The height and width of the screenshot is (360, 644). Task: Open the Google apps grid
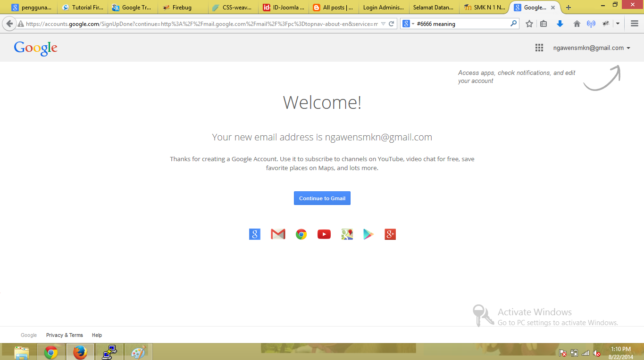(x=539, y=48)
